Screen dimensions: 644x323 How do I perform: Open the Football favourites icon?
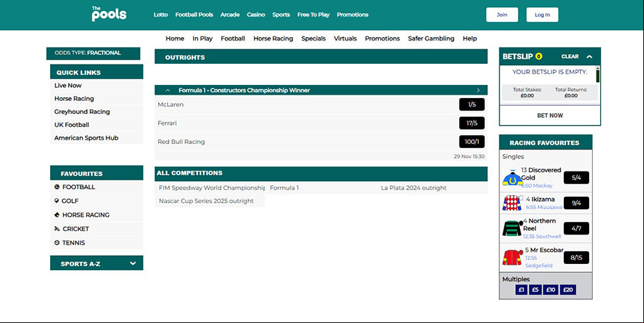(57, 187)
